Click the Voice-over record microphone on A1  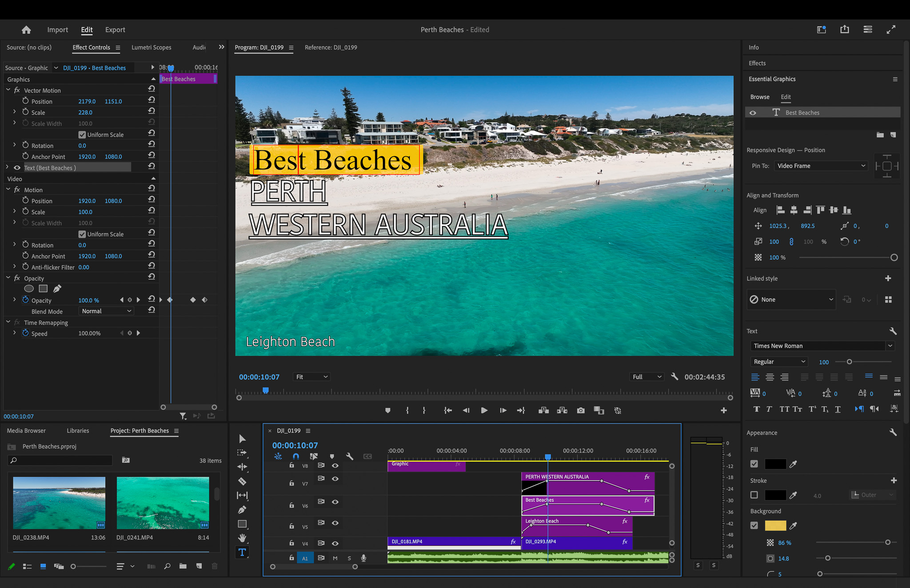[x=363, y=558]
